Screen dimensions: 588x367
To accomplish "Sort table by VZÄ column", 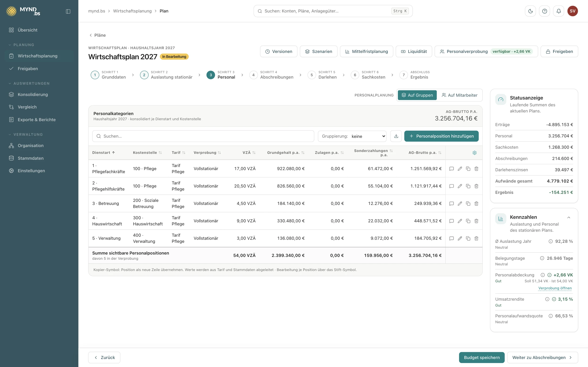I will point(249,153).
